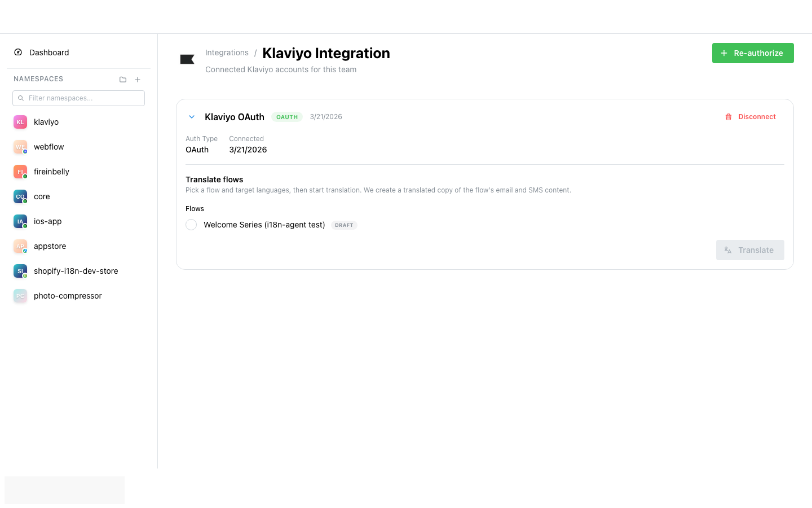Screen dimensions: 812x508
Task: Click the Klaviyo Integration page heading
Action: point(326,53)
